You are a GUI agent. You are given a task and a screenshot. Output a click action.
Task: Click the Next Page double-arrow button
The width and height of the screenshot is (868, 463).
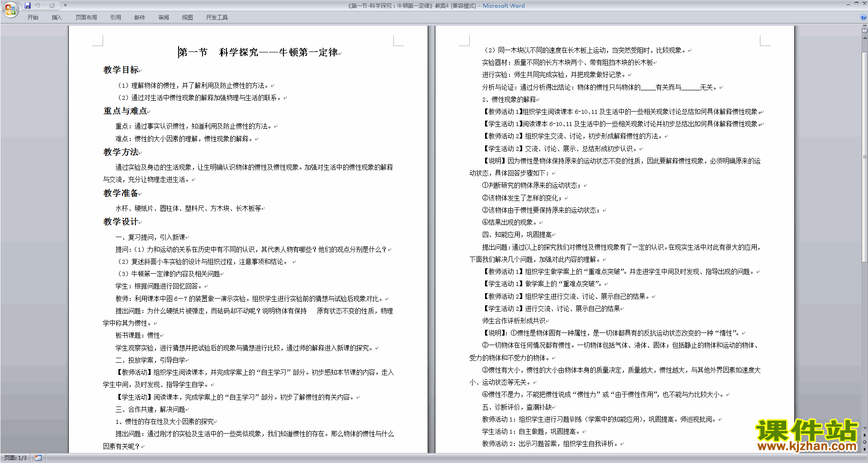click(x=865, y=449)
